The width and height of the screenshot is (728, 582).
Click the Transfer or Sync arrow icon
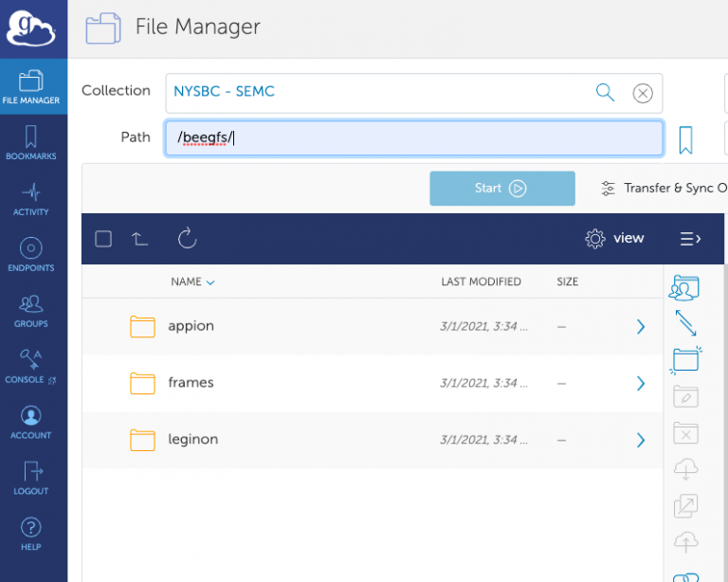(685, 322)
